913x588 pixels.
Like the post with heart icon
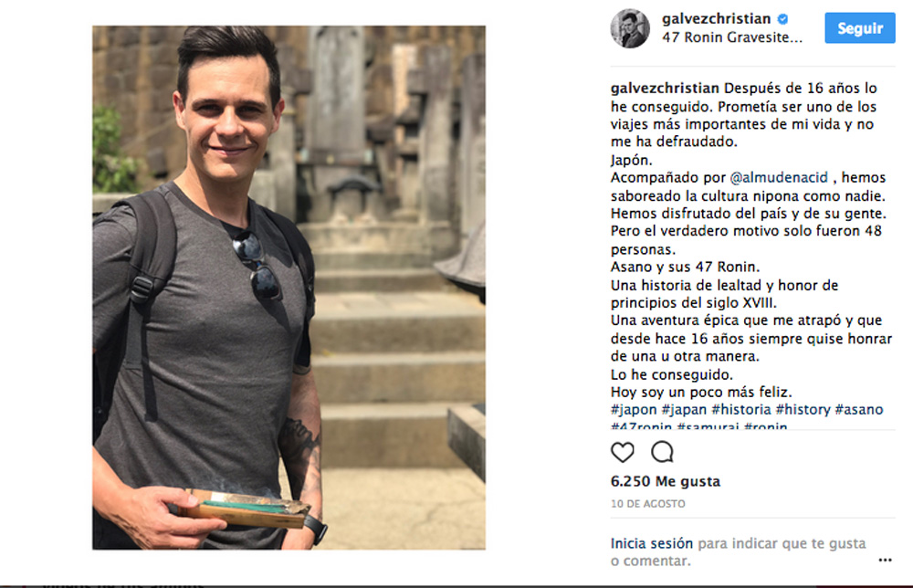[x=622, y=452]
